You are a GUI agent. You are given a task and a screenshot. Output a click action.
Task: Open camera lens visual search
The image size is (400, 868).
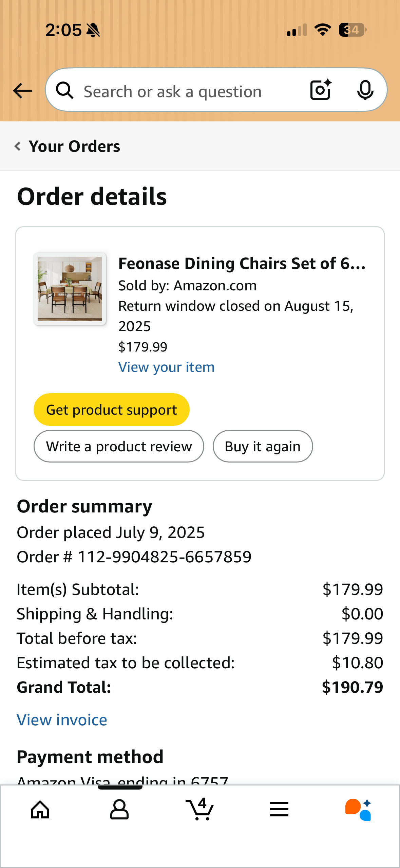(321, 90)
